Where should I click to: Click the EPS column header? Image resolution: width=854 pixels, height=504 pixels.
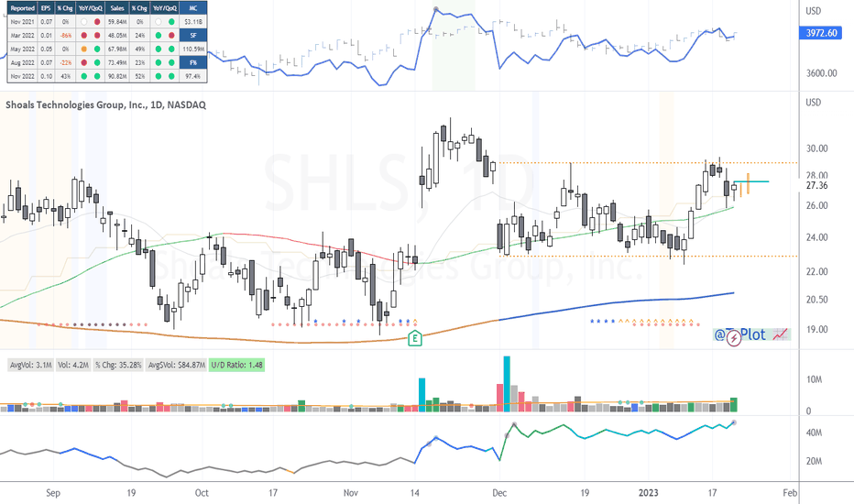pyautogui.click(x=47, y=8)
